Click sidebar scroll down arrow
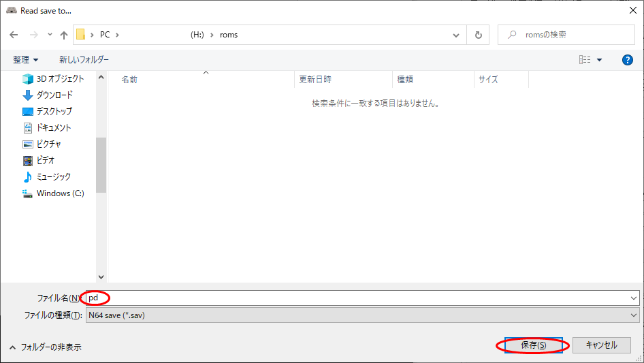 101,277
